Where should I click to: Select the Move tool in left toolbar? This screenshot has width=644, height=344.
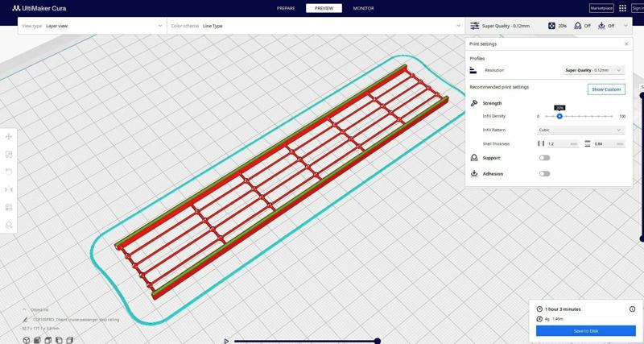pyautogui.click(x=9, y=136)
